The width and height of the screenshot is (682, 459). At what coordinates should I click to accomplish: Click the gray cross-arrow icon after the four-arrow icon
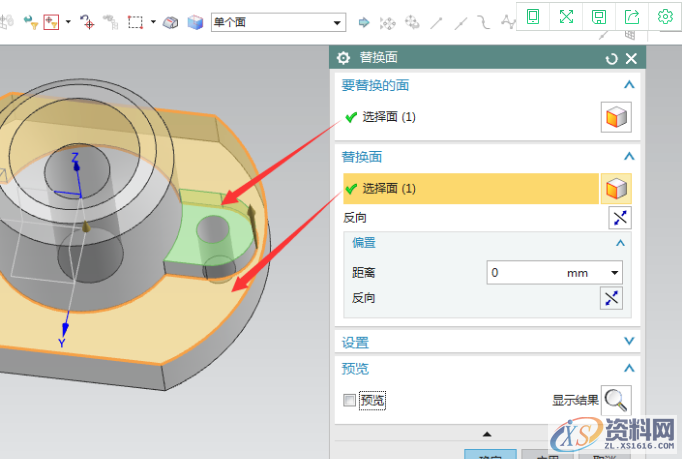tap(411, 22)
